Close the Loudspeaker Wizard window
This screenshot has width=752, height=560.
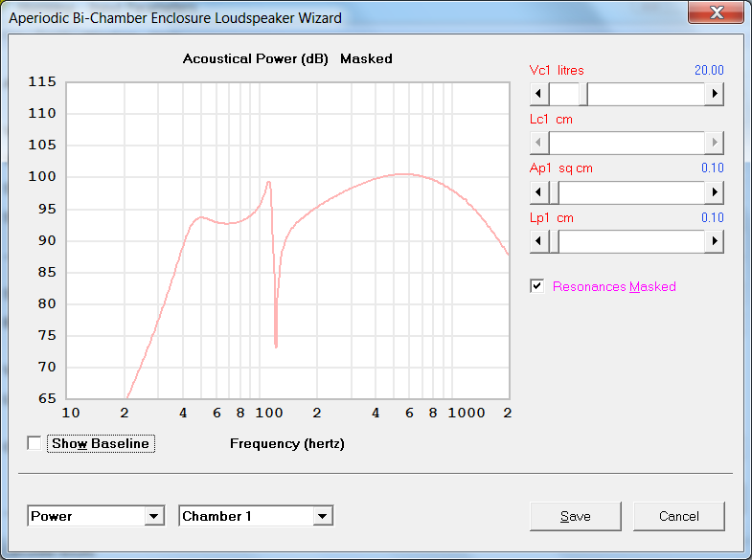pyautogui.click(x=716, y=12)
